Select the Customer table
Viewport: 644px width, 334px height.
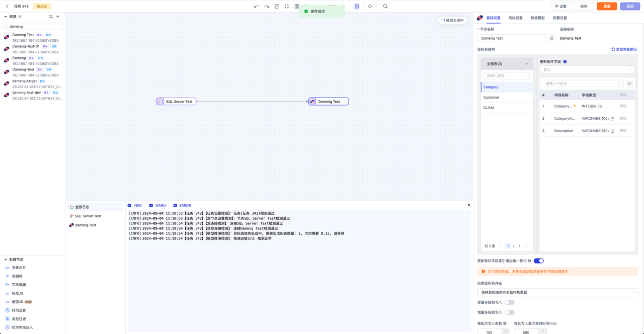[x=507, y=98]
